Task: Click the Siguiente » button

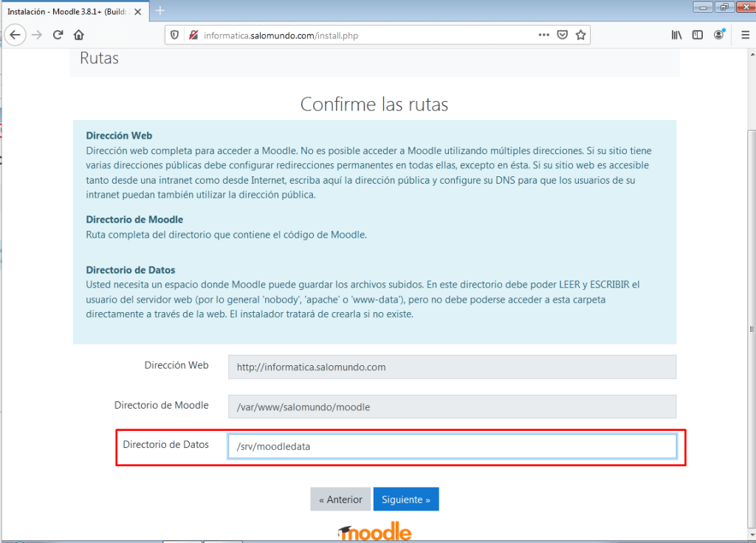Action: 406,499
